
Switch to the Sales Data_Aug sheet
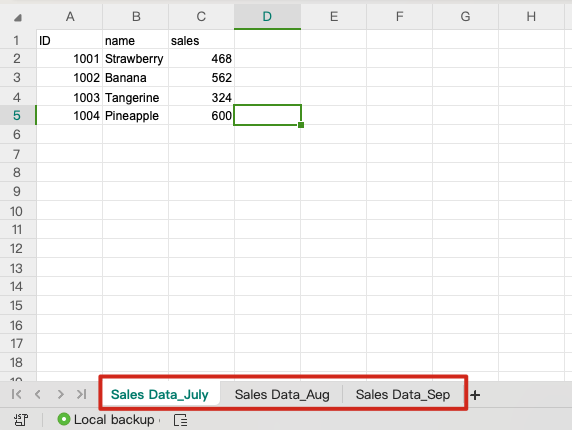click(282, 394)
